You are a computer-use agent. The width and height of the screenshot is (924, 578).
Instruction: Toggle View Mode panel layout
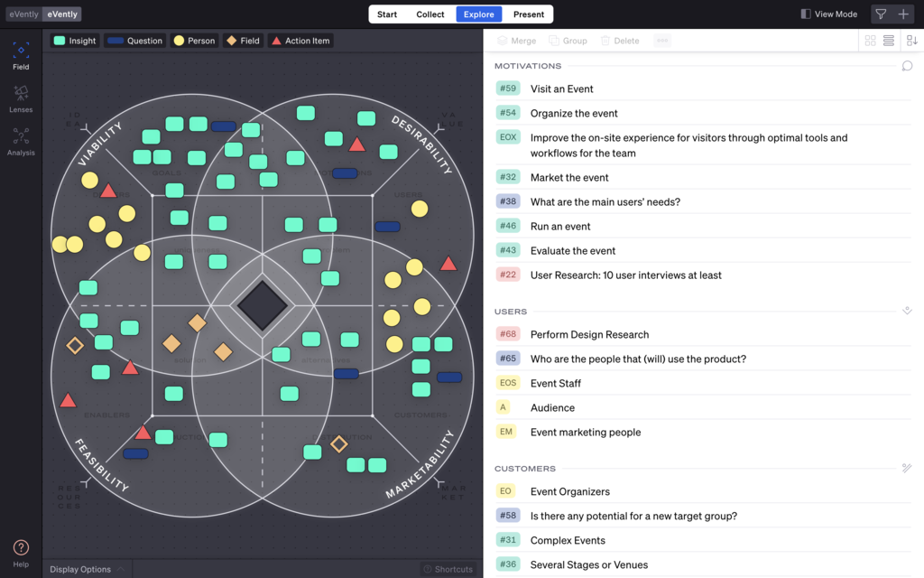(x=828, y=14)
